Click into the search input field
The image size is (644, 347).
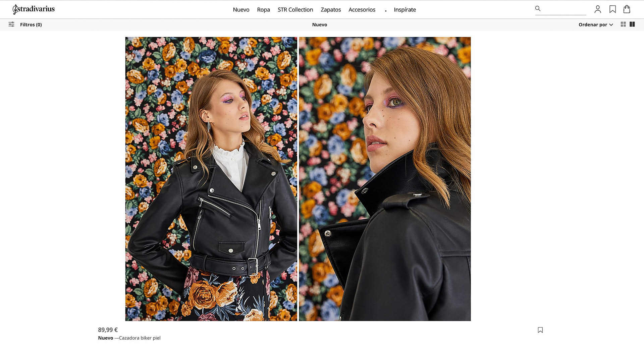click(563, 9)
